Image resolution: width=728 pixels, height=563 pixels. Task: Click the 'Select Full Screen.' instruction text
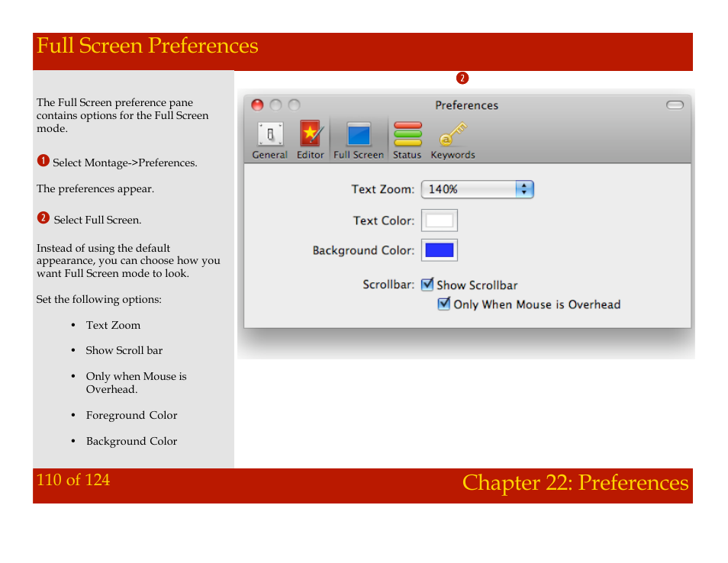coord(98,220)
